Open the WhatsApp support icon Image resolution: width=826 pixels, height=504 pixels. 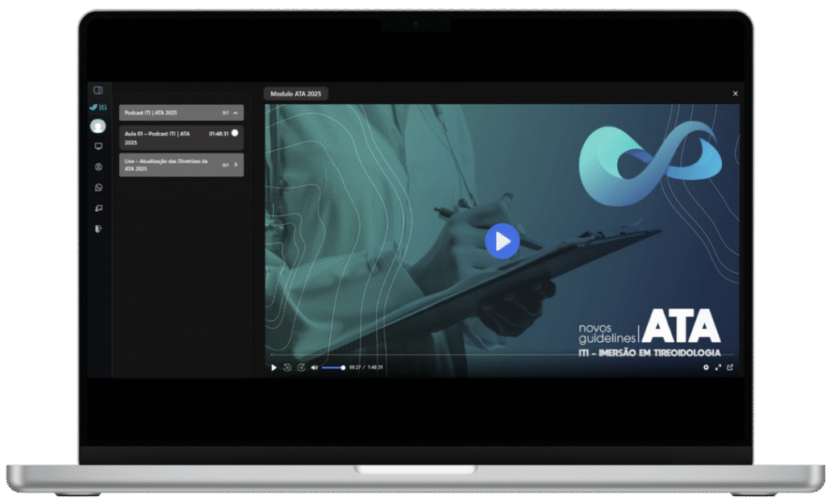pos(98,188)
